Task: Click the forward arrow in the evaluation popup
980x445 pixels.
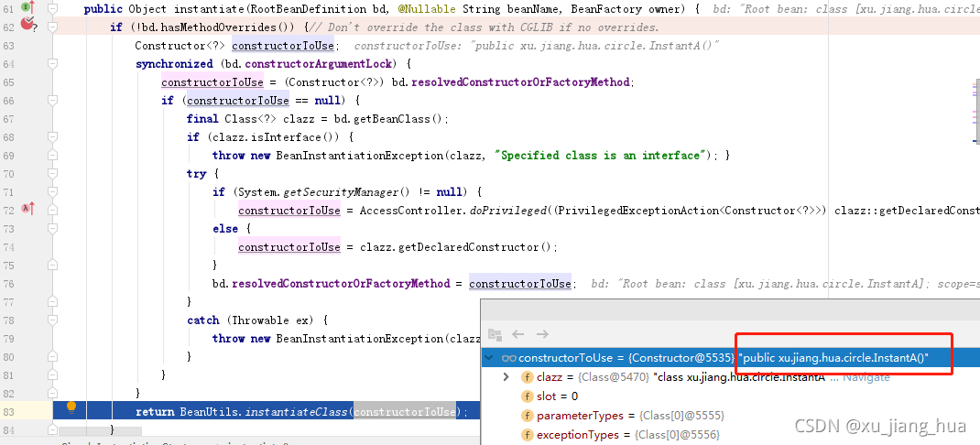Action: click(x=542, y=334)
